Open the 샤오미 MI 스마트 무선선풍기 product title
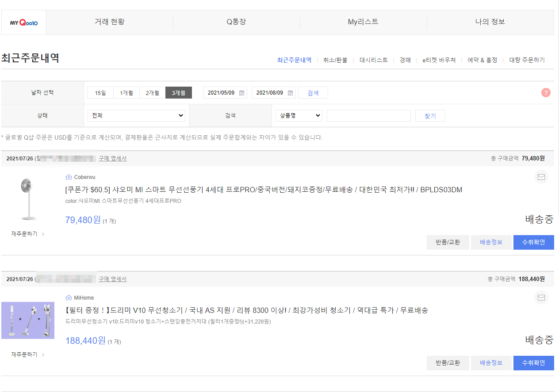 [x=264, y=190]
